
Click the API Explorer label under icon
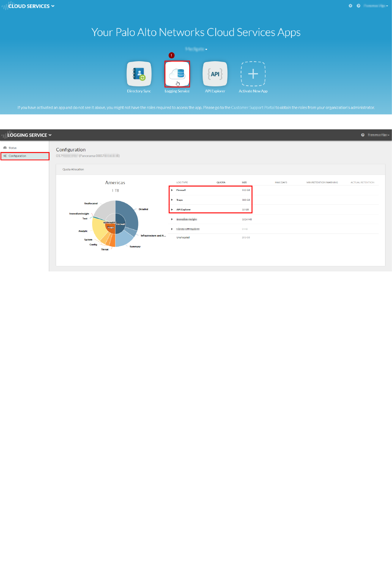(x=215, y=91)
